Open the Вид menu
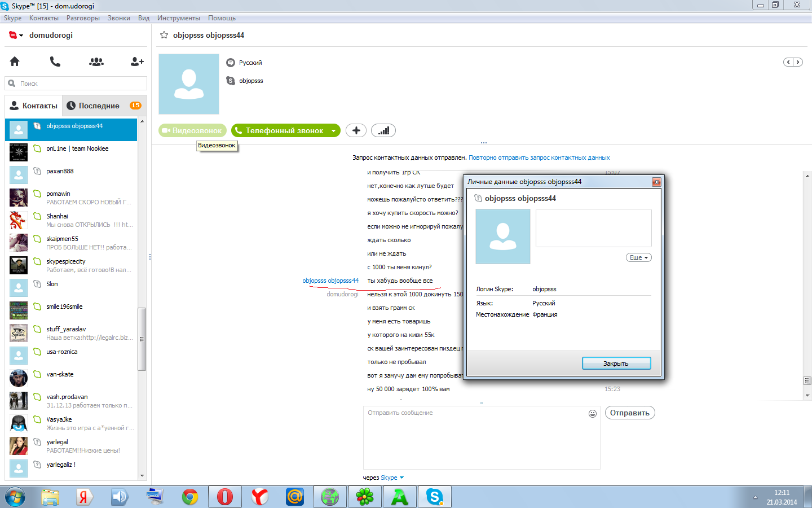 coord(144,18)
